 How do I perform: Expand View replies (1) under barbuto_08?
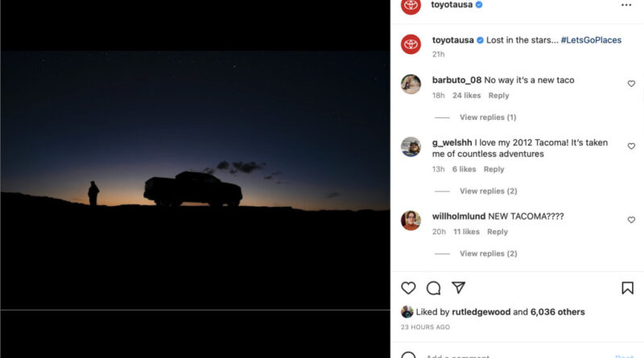pos(488,117)
